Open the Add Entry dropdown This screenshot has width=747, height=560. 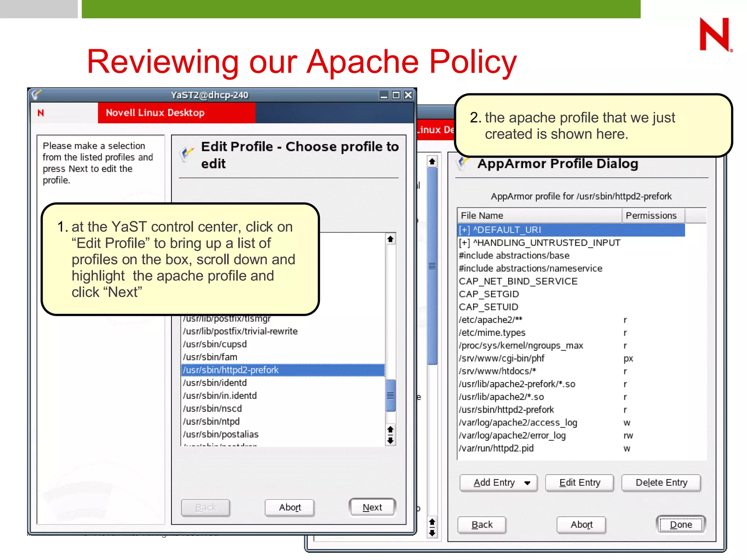(498, 483)
